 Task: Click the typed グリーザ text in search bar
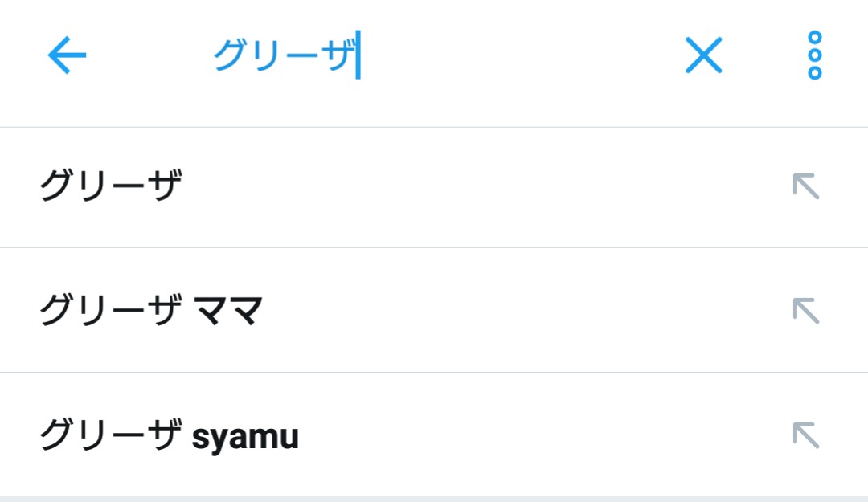pyautogui.click(x=283, y=56)
